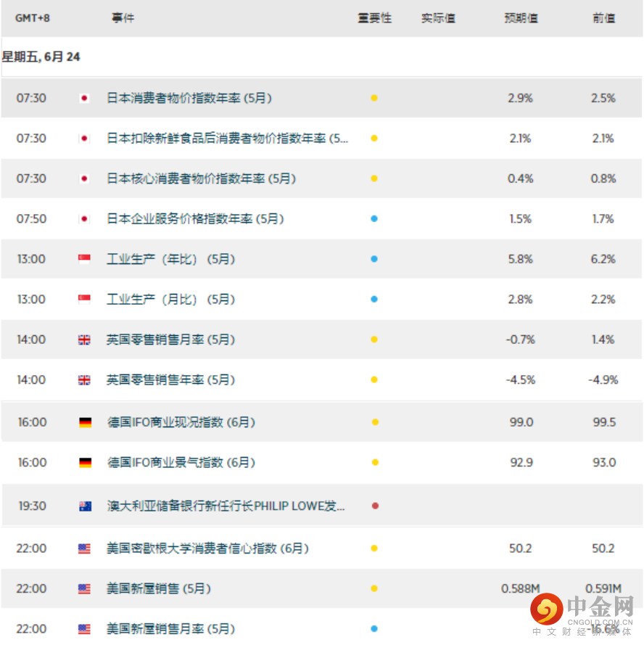Click UK flag beside 英国零售销售月率

(x=84, y=340)
